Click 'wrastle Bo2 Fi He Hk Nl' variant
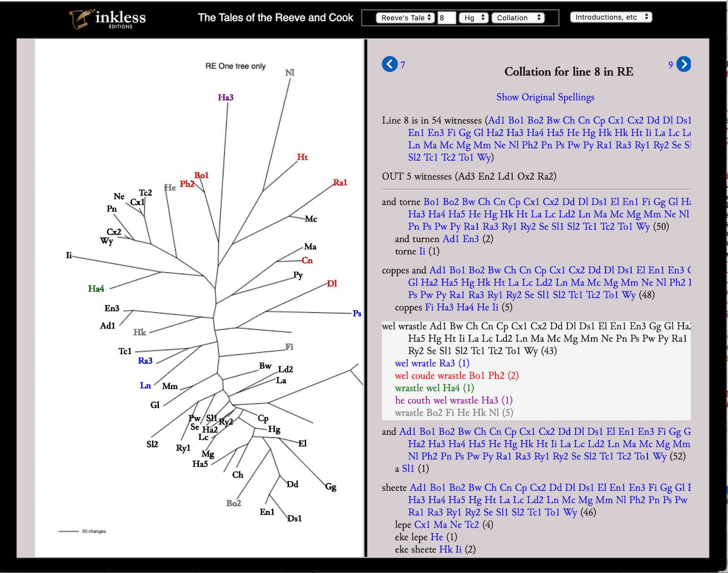Viewport: 728px width, 573px height. pos(454,412)
